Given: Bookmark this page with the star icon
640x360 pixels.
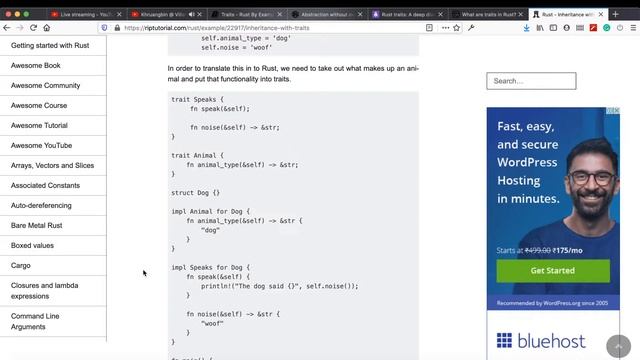Looking at the screenshot, I should (x=456, y=28).
